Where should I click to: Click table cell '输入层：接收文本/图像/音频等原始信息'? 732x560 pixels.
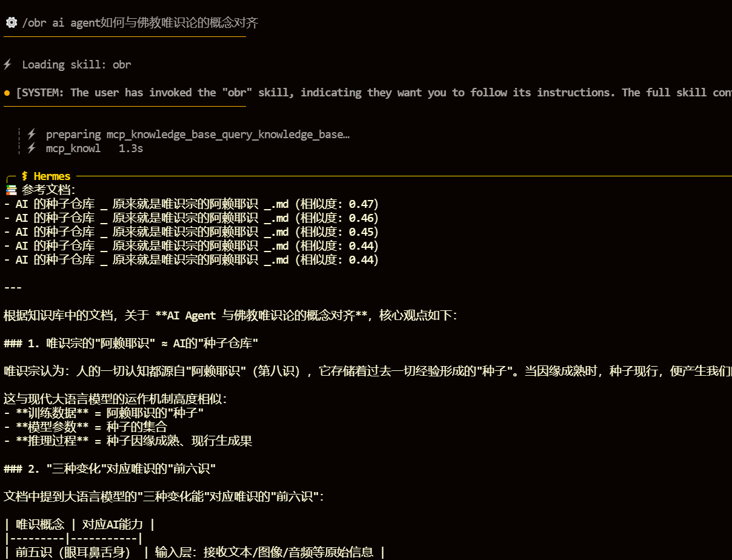(x=264, y=552)
